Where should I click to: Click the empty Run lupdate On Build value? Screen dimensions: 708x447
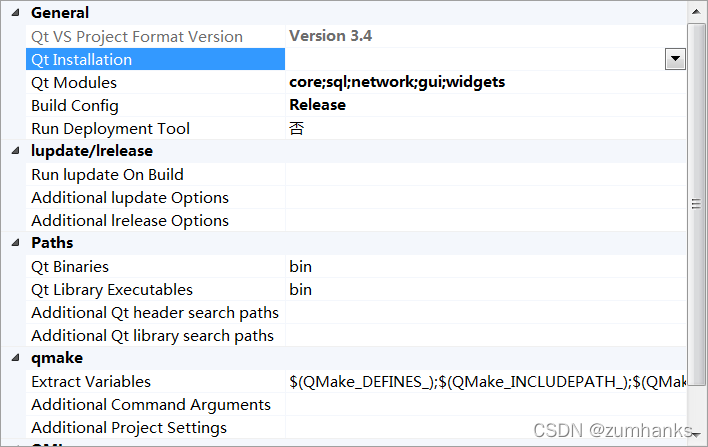(486, 174)
